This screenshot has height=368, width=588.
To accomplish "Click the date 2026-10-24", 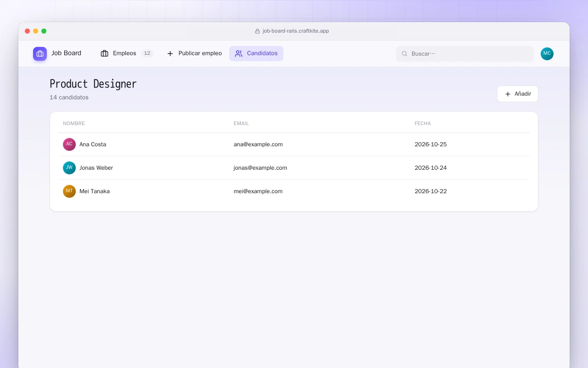I will coord(431,168).
